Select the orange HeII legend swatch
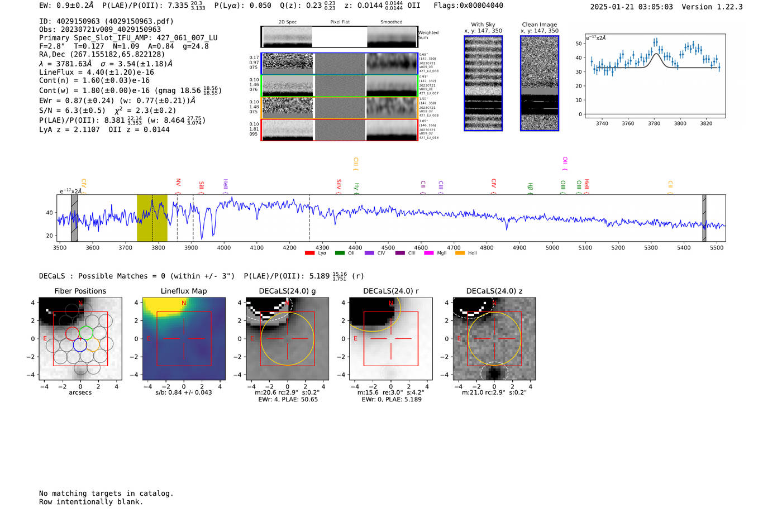Viewport: 782px width, 532px height. click(460, 253)
